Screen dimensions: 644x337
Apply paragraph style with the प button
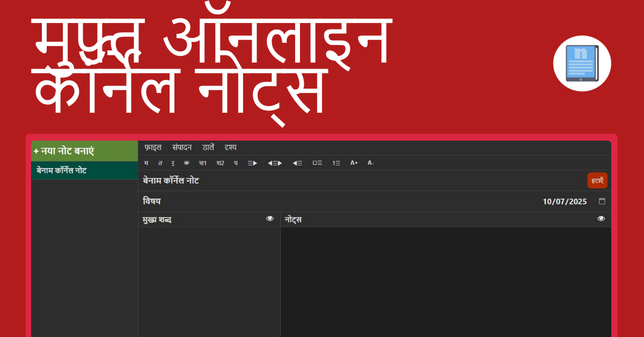click(x=236, y=163)
